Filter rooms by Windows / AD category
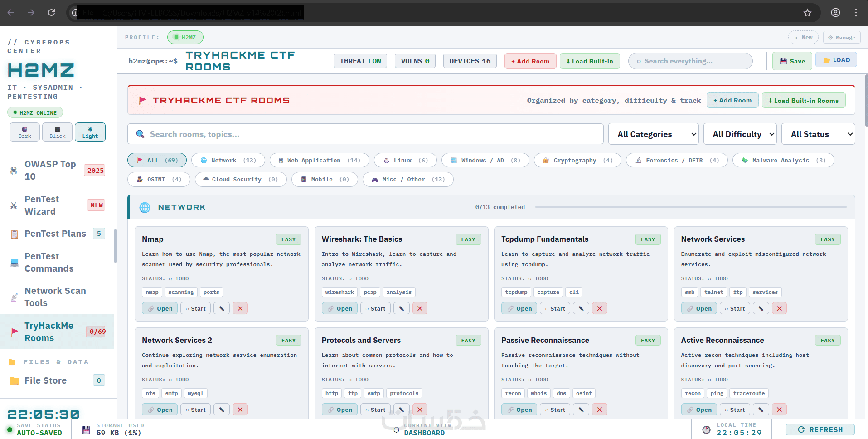Viewport: 868px width, 439px height. coord(485,160)
